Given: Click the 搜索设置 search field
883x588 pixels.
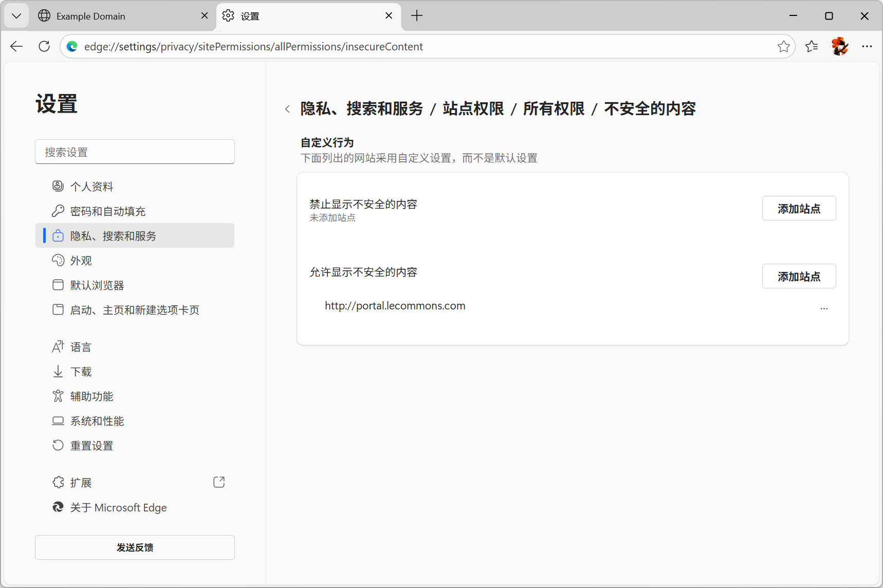Looking at the screenshot, I should (135, 152).
